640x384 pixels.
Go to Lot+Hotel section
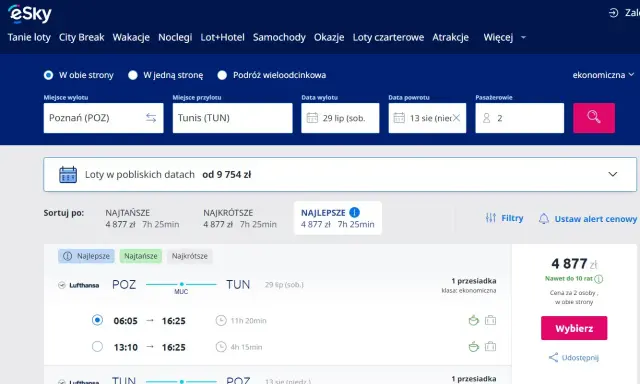point(222,38)
